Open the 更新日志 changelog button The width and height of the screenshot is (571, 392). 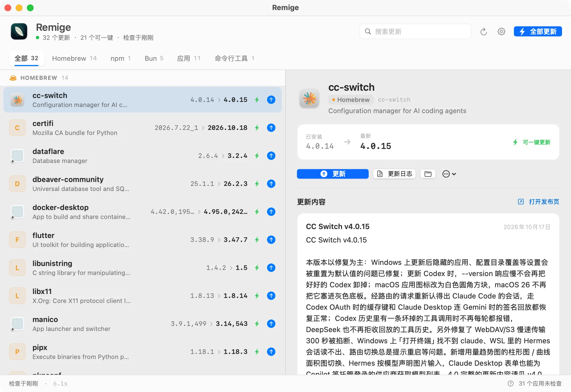394,174
